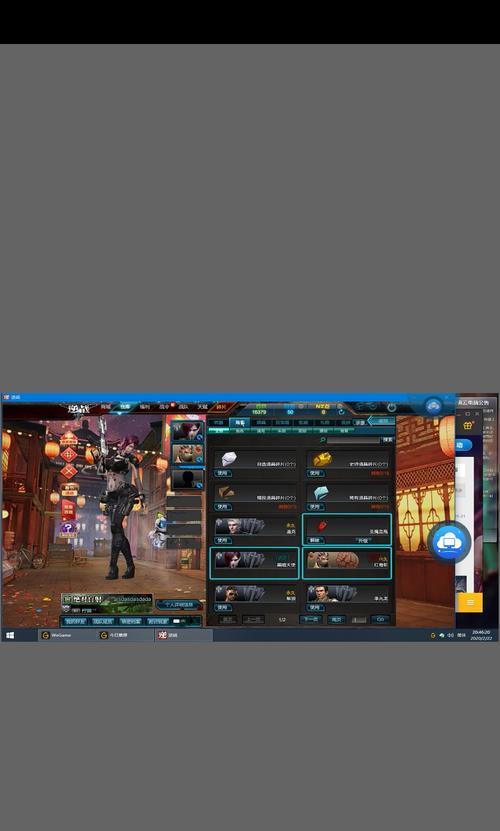Screen dimensions: 500x831
Task: Click the gold ore fragment item icon
Action: (x=321, y=459)
